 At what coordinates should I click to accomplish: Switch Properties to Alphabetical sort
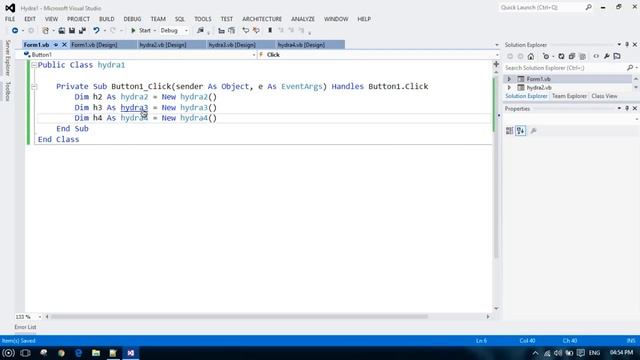coord(520,131)
